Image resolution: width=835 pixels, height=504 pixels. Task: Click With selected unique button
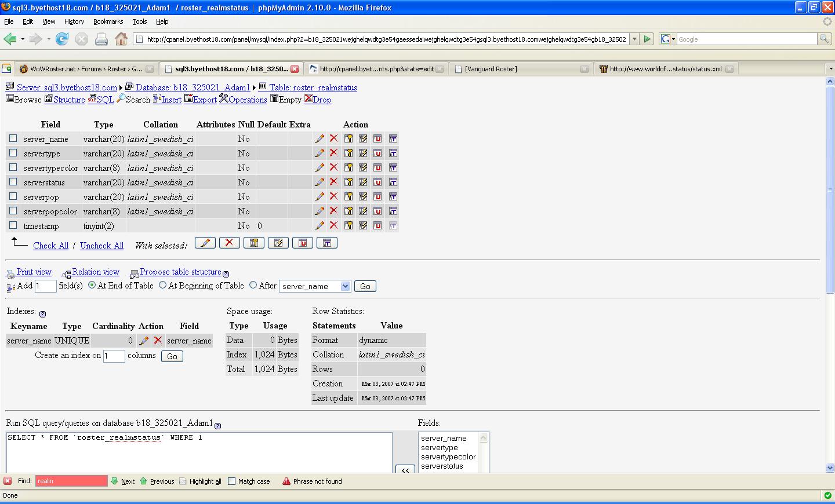[303, 243]
